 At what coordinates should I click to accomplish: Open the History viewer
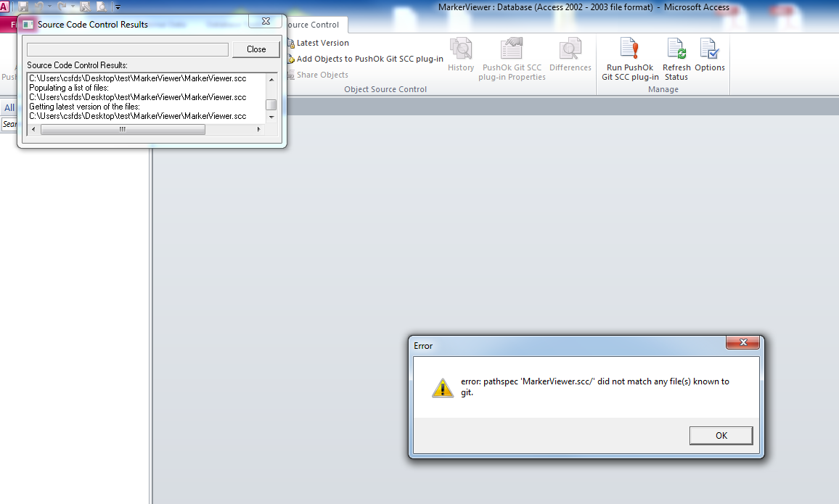pyautogui.click(x=461, y=57)
